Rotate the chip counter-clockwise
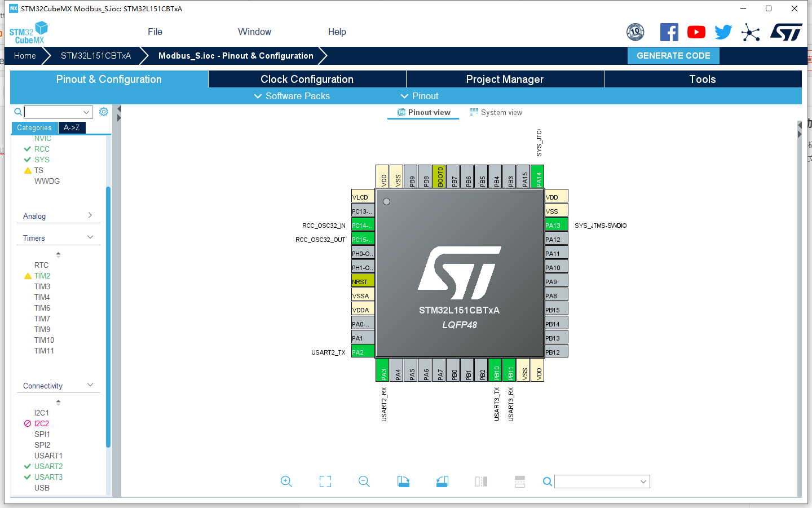 tap(442, 482)
